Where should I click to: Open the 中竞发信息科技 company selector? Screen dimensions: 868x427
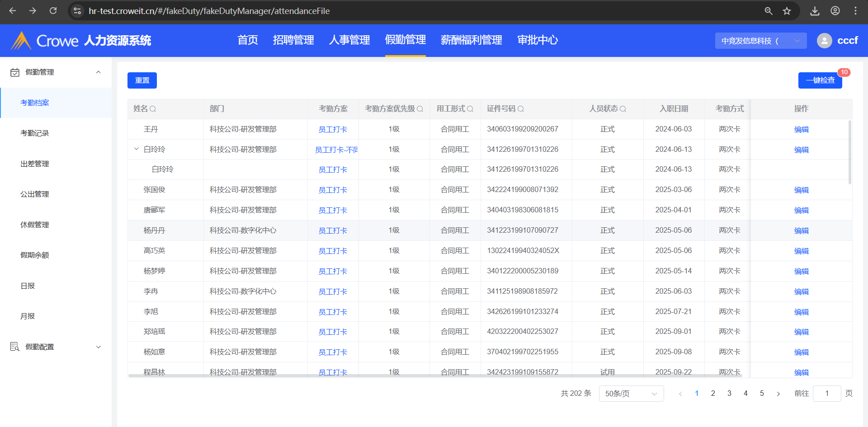[760, 41]
